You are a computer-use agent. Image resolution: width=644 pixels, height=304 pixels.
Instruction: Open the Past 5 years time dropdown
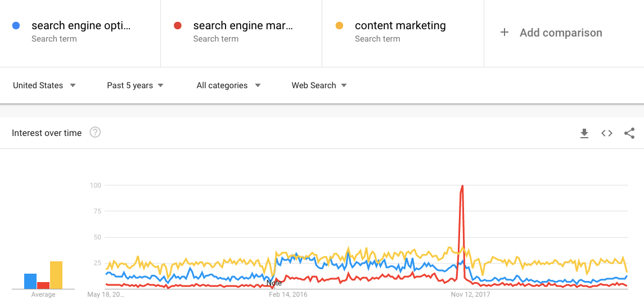(x=135, y=85)
